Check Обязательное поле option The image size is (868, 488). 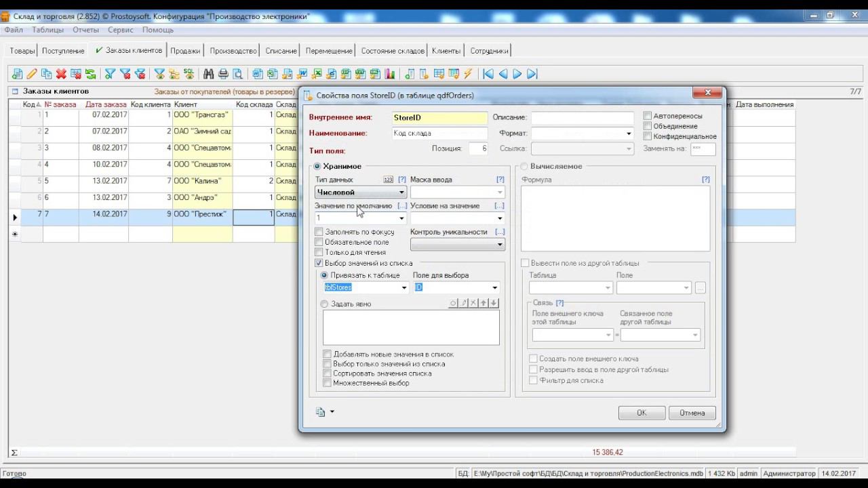319,242
